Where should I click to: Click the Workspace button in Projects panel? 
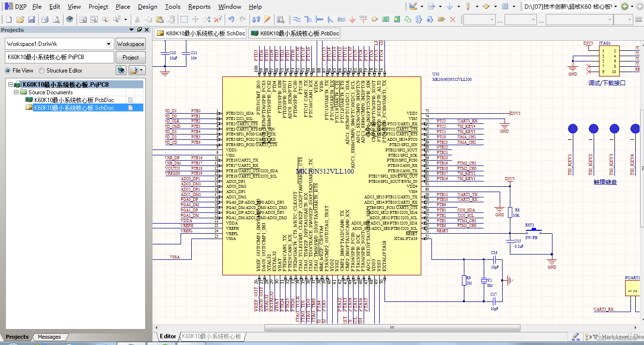(x=130, y=44)
